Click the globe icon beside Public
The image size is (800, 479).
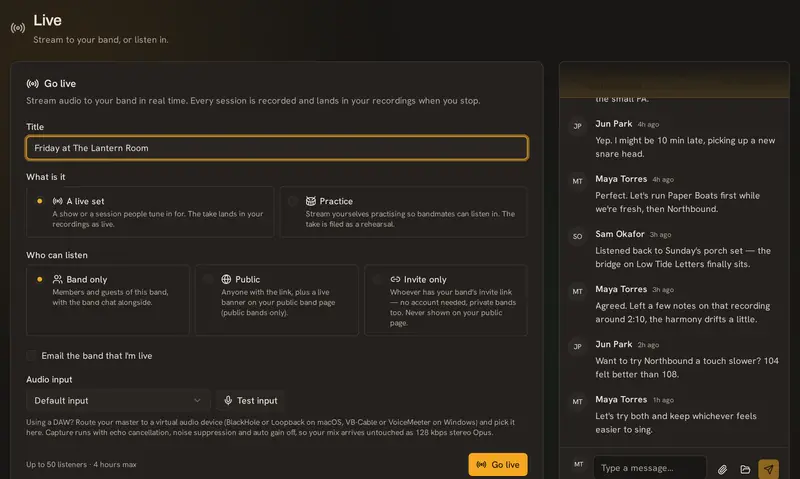[226, 279]
